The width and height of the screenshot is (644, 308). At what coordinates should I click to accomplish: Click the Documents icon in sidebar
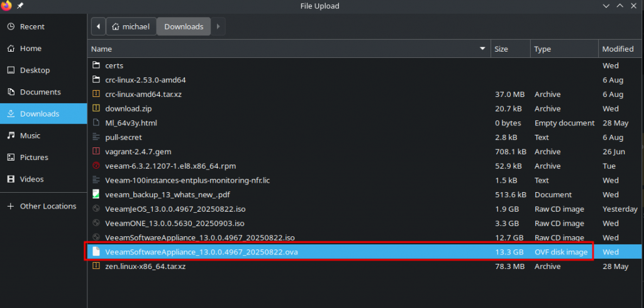click(11, 92)
